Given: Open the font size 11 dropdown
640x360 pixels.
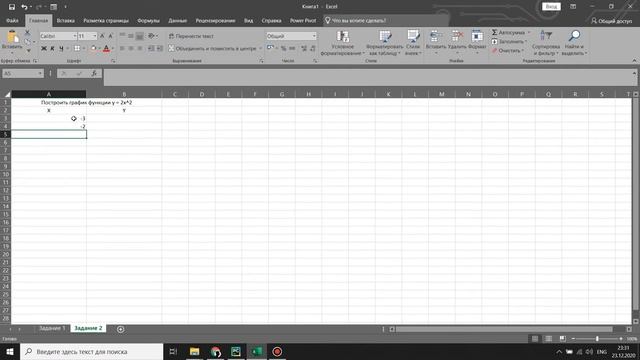Looking at the screenshot, I should (x=95, y=36).
